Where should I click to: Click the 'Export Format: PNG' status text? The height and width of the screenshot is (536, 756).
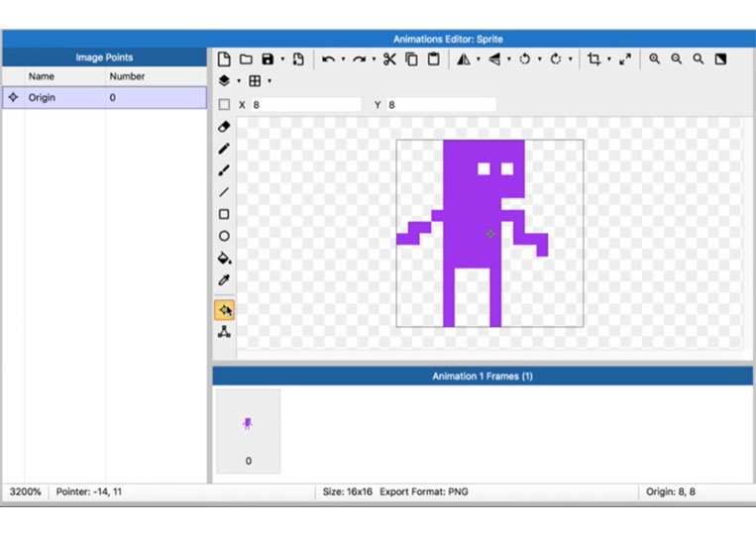(424, 492)
